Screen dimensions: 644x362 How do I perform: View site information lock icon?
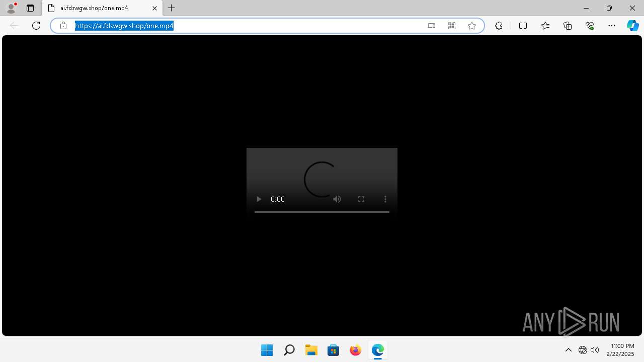point(63,26)
